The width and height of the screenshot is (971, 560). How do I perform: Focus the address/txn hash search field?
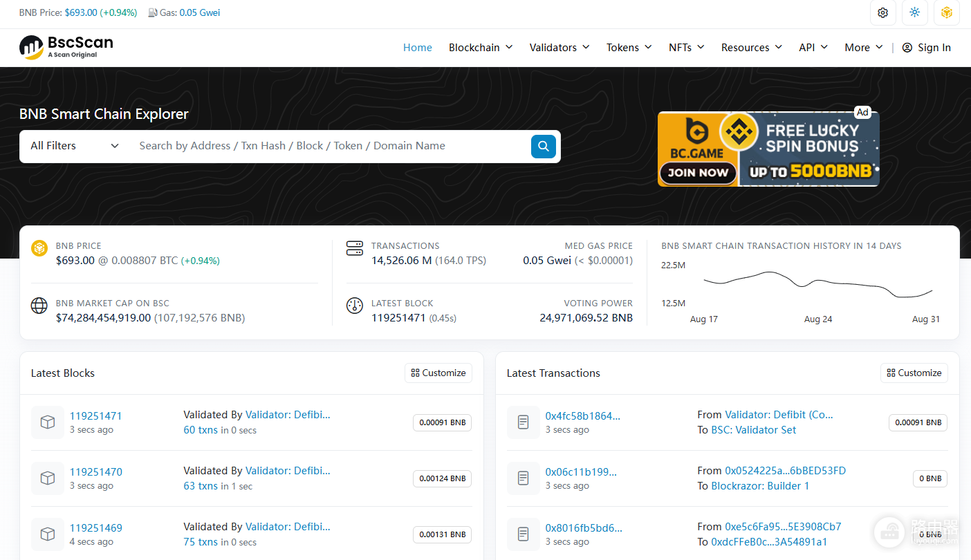click(331, 146)
